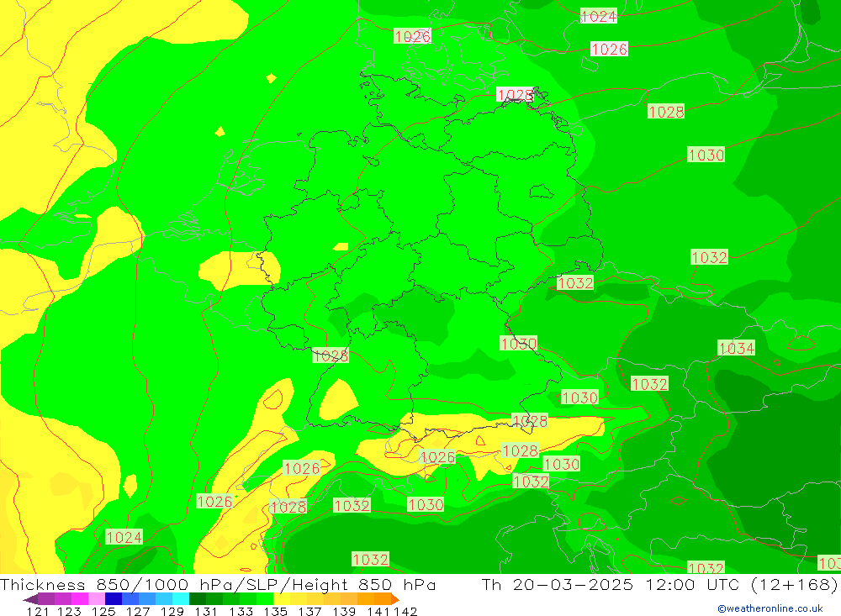Click the 1034 isobar pressure label
Viewport: 841px width, 616px height.
click(x=737, y=349)
